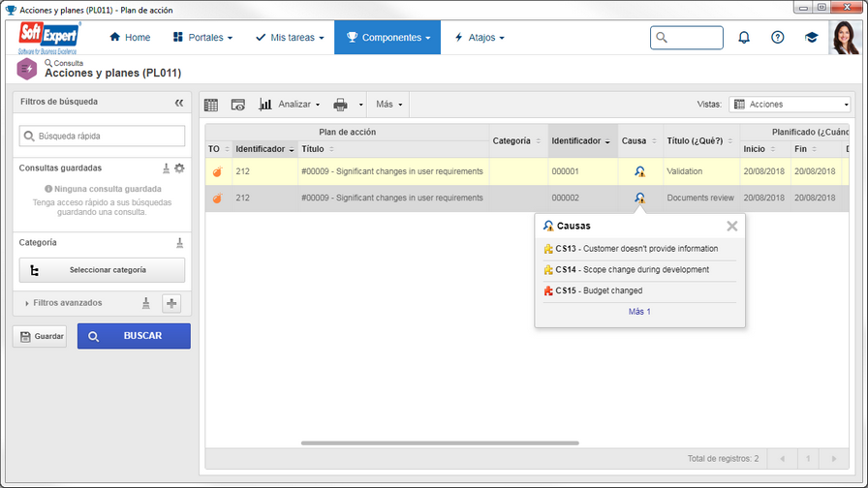Open the notifications bell
Image resolution: width=868 pixels, height=488 pixels.
pos(744,37)
